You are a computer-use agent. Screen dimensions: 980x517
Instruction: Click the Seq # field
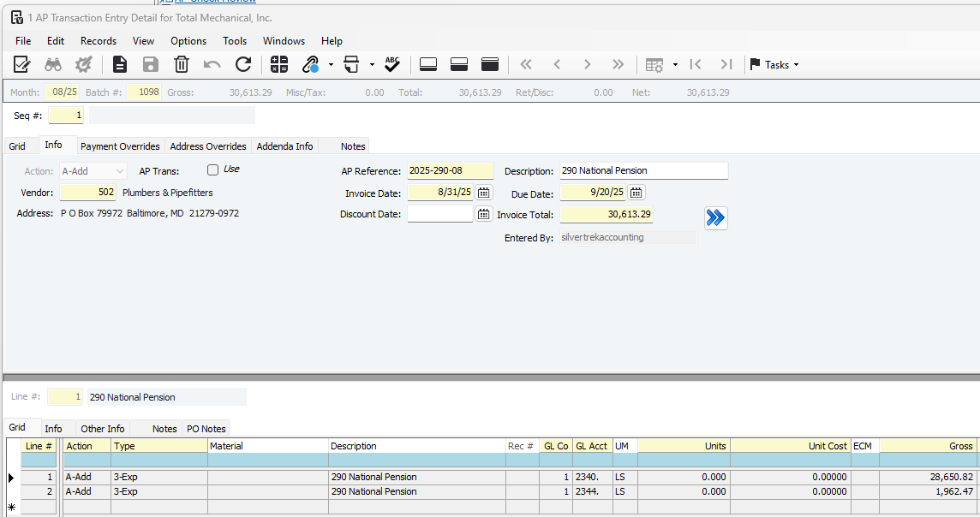(x=66, y=115)
